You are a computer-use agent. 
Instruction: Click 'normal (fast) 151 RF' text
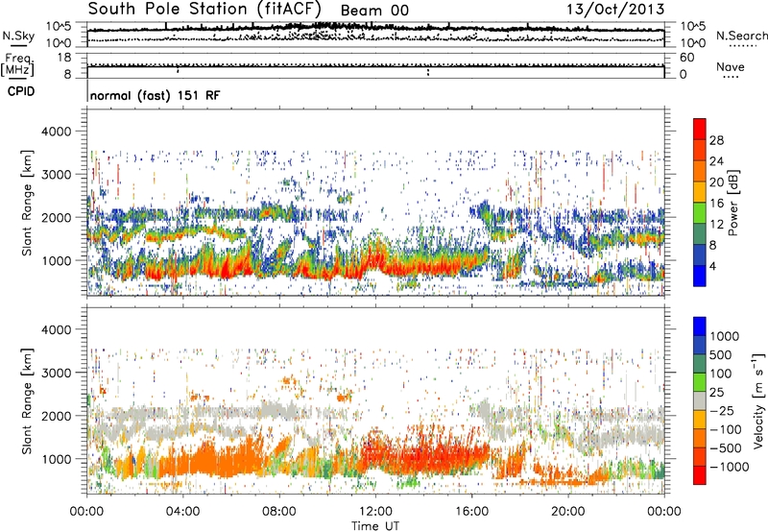(x=155, y=95)
